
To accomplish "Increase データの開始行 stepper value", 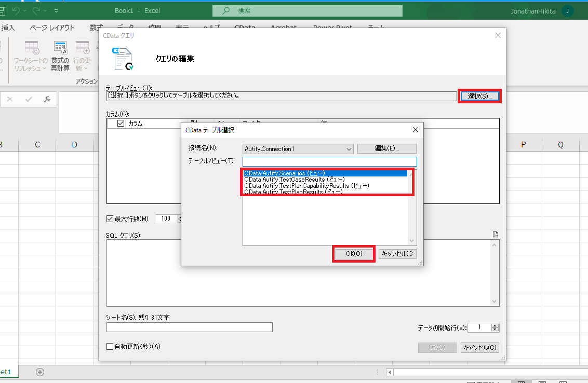I will tap(495, 325).
